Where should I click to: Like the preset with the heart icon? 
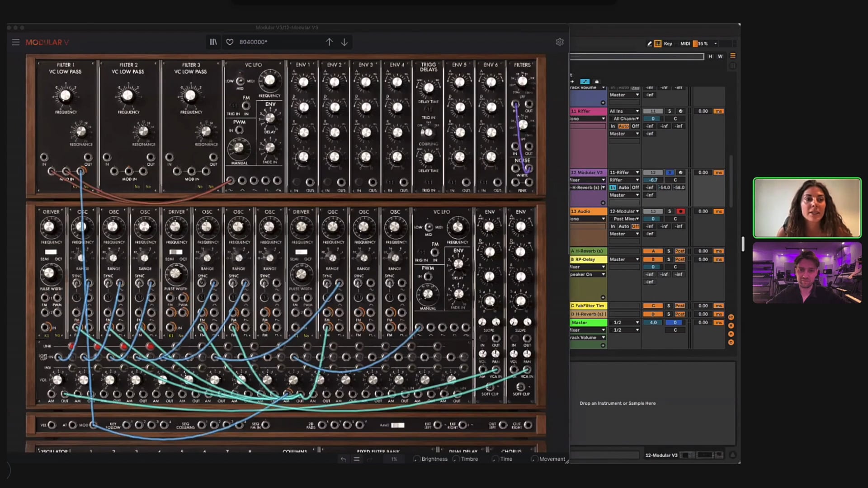tap(230, 42)
